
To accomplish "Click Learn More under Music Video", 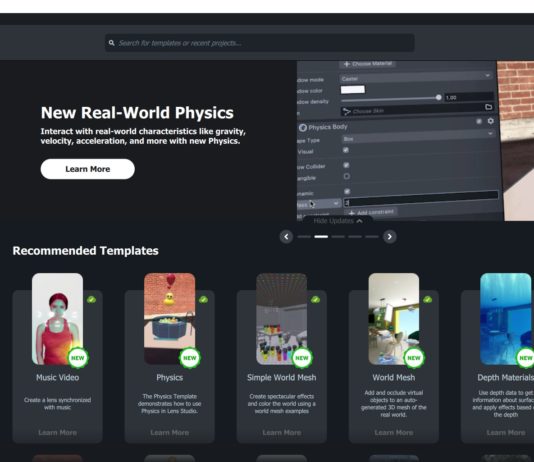I will point(57,432).
